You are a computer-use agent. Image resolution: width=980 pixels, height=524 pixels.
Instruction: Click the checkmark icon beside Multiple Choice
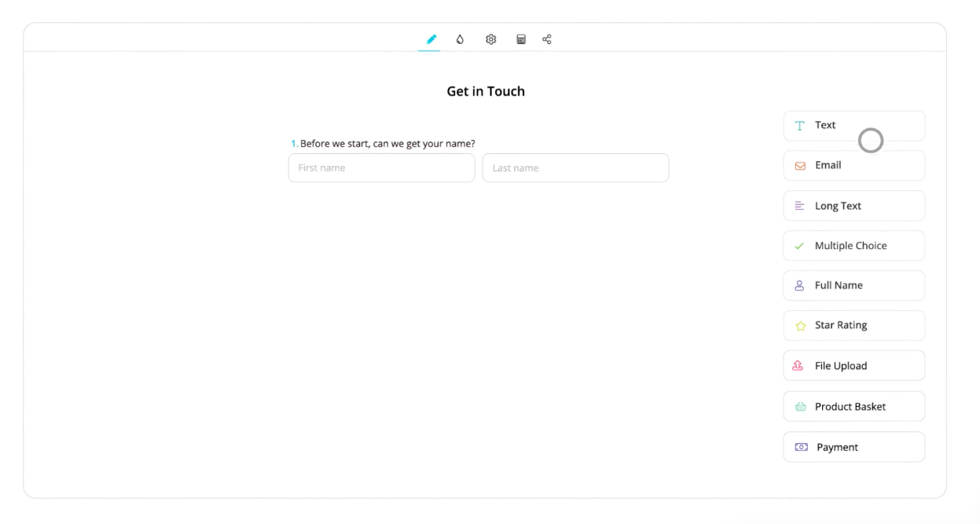799,246
